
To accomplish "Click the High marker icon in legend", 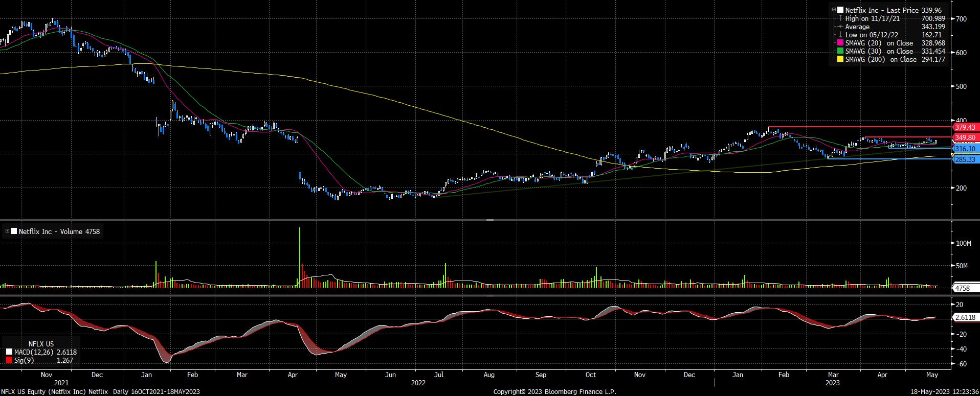I will coord(841,18).
